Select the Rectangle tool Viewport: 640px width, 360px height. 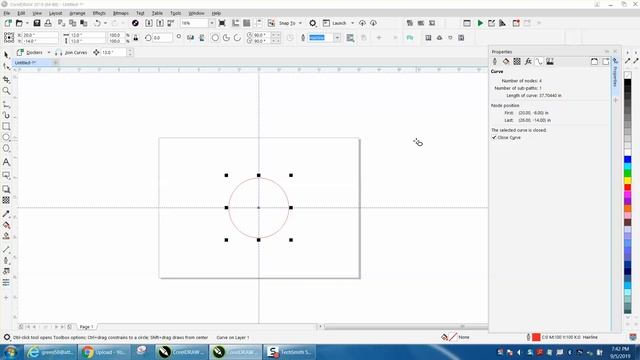click(6, 127)
